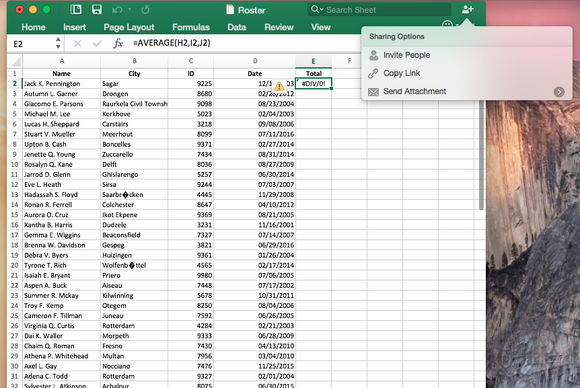Viewport: 580px width, 388px height.
Task: Open the Home ribbon tab
Action: pos(33,27)
